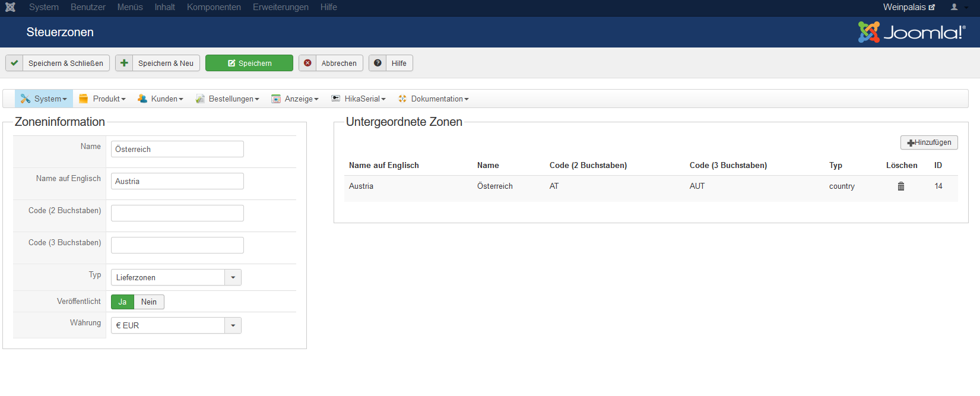The width and height of the screenshot is (980, 396).
Task: Click the green checkmark save-and-close icon
Action: (14, 63)
